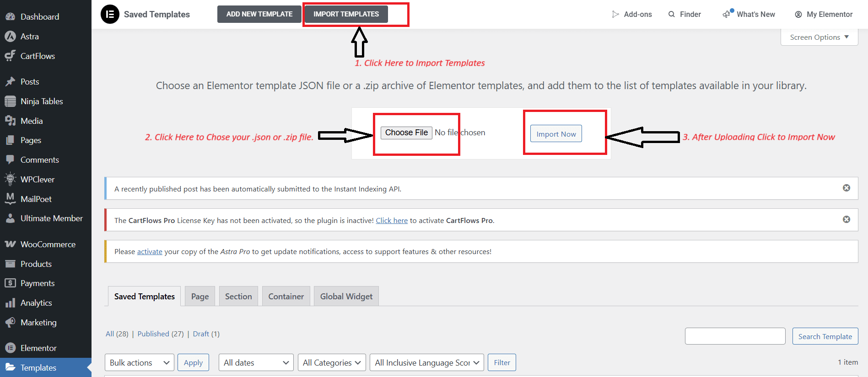Click the CartFlows icon
The width and height of the screenshot is (868, 377).
point(10,56)
